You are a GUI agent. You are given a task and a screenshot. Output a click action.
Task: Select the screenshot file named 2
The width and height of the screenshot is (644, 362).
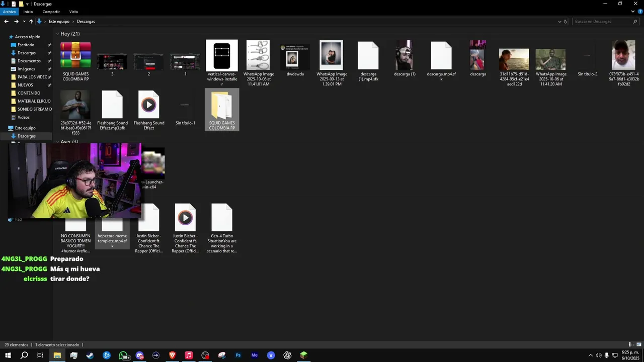(148, 64)
